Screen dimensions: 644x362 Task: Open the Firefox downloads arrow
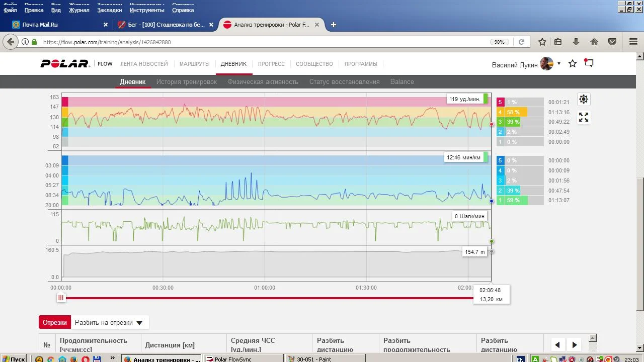(x=576, y=42)
